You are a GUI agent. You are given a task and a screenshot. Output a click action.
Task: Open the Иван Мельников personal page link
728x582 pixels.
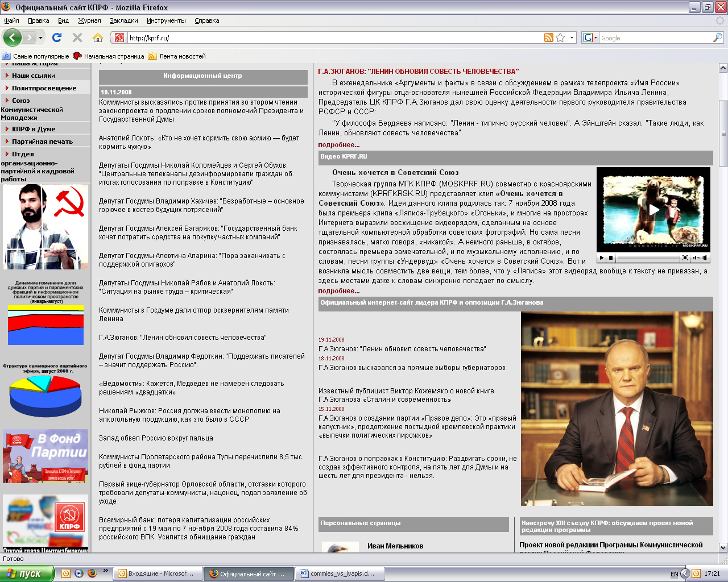pyautogui.click(x=395, y=546)
